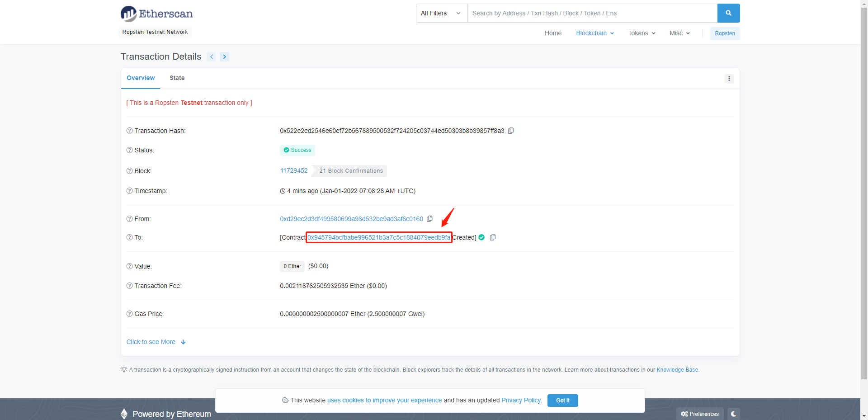Click help icon beside Transaction Fee
This screenshot has width=868, height=420.
coord(129,286)
